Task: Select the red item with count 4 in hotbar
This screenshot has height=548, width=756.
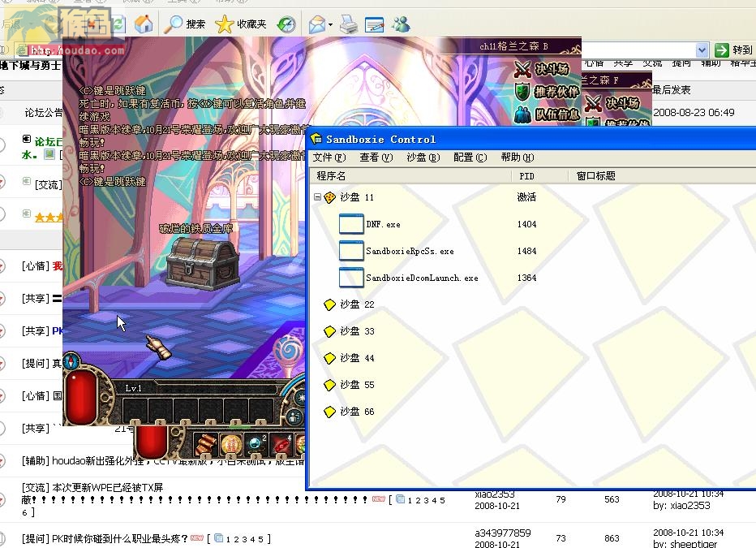Action: tap(281, 444)
